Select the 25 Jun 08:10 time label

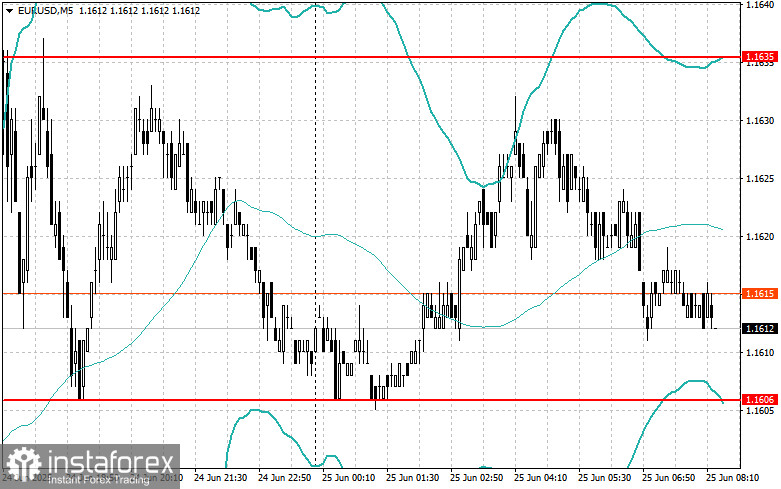pos(733,478)
